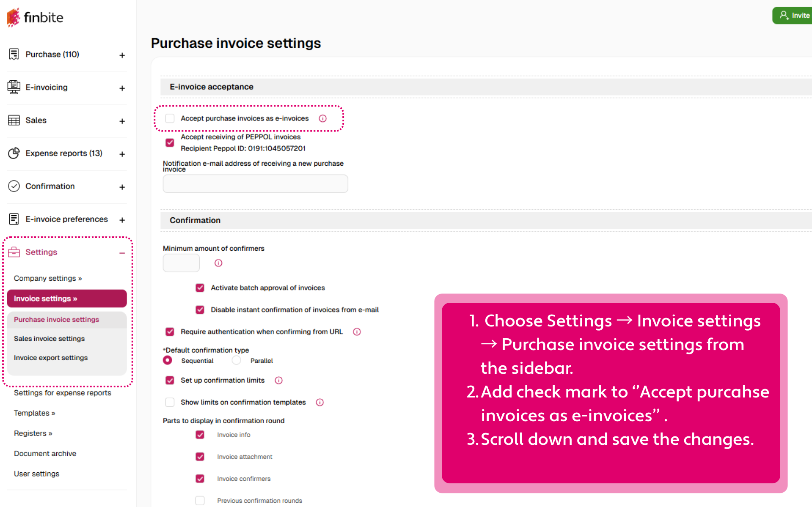Open Sales invoice settings submenu item
812x507 pixels.
pyautogui.click(x=49, y=339)
